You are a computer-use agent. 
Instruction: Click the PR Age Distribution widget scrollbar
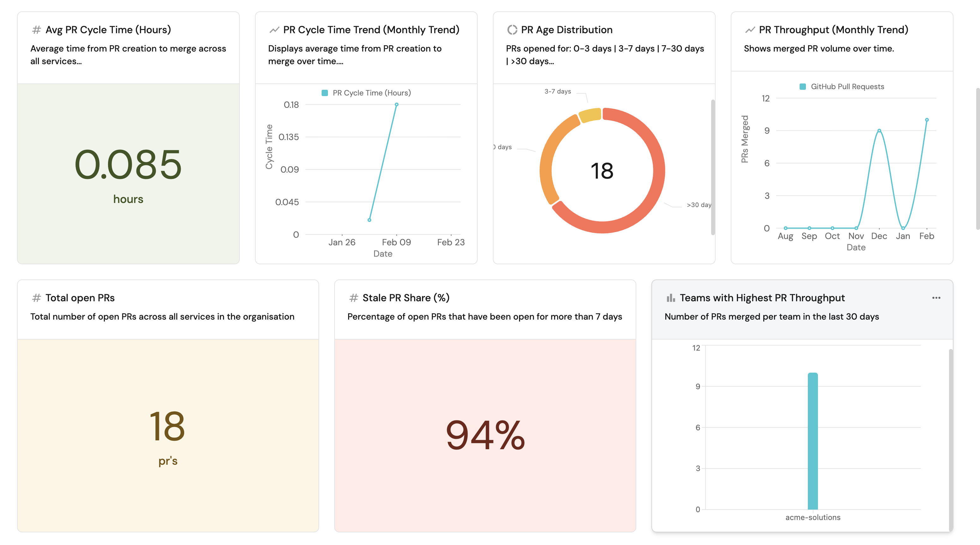pyautogui.click(x=712, y=168)
